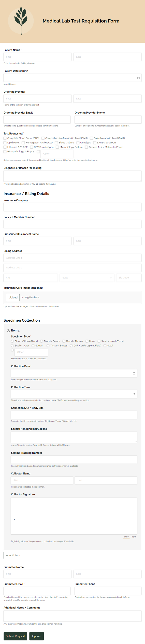Switch signature mode to type
This screenshot has height=644, width=145.
tap(134, 537)
